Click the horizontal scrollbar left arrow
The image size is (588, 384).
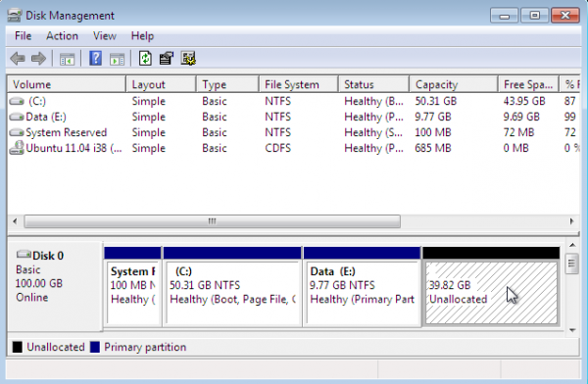15,221
